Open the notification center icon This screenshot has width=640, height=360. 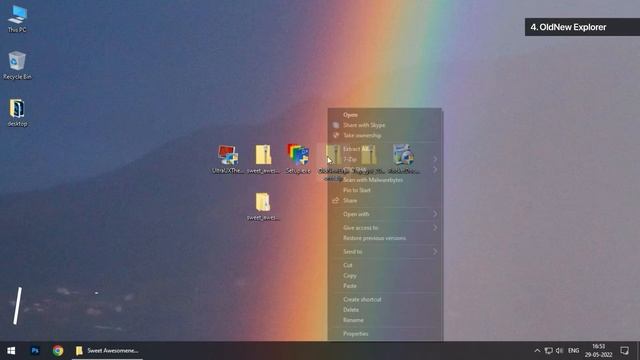pos(624,351)
